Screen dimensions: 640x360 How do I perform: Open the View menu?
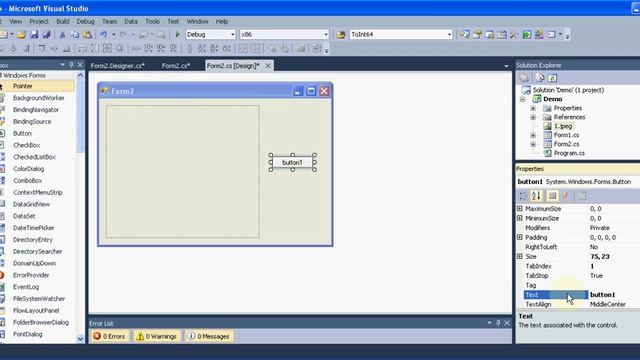[16, 21]
